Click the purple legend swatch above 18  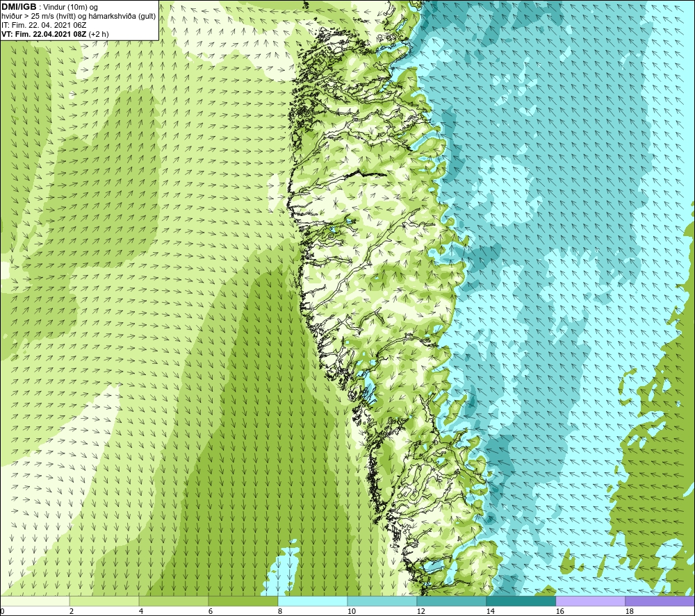pos(660,601)
